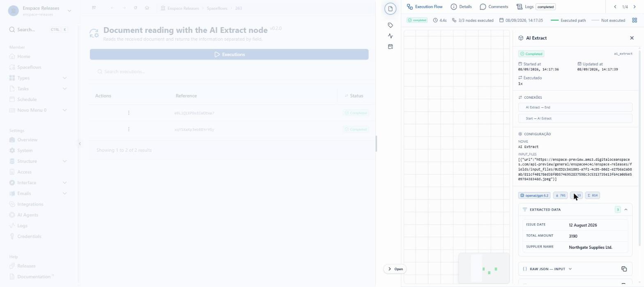Close the AI Extract panel
Image resolution: width=644 pixels, height=287 pixels.
click(x=632, y=38)
